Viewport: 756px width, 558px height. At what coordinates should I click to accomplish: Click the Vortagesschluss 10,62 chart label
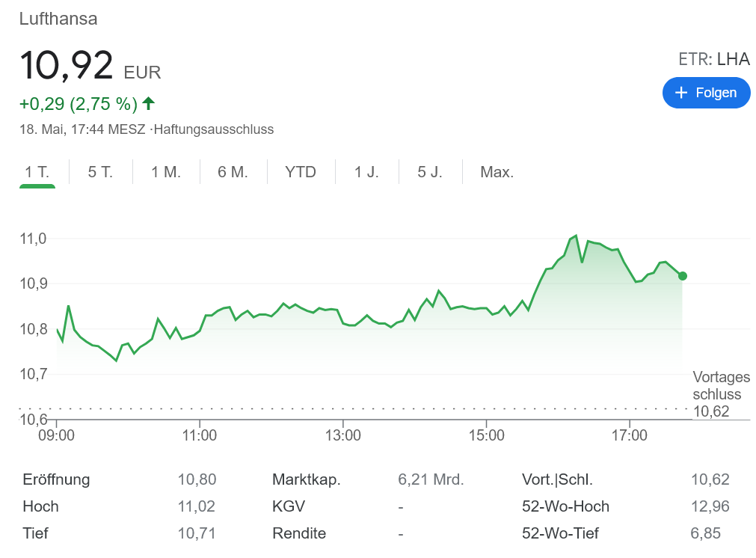click(x=722, y=394)
